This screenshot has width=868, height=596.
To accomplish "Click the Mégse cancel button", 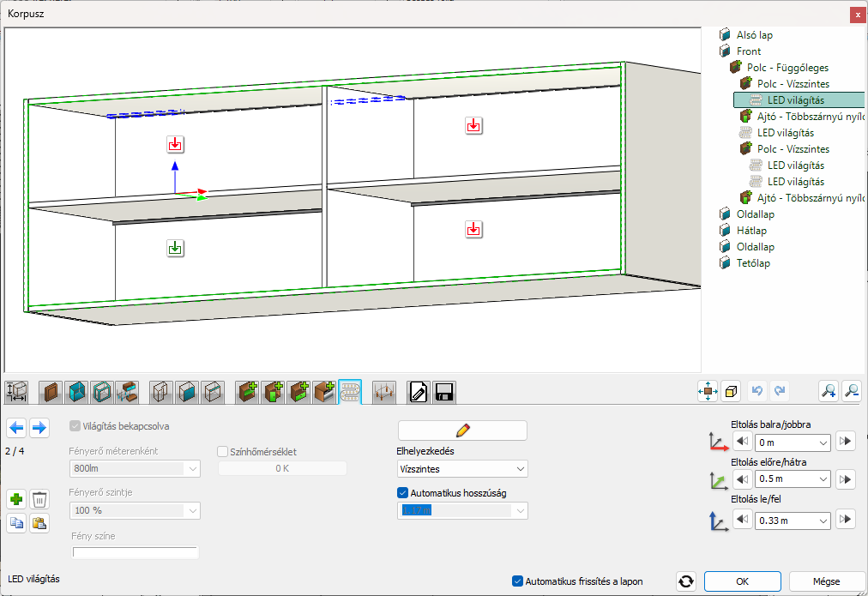I will (x=826, y=581).
